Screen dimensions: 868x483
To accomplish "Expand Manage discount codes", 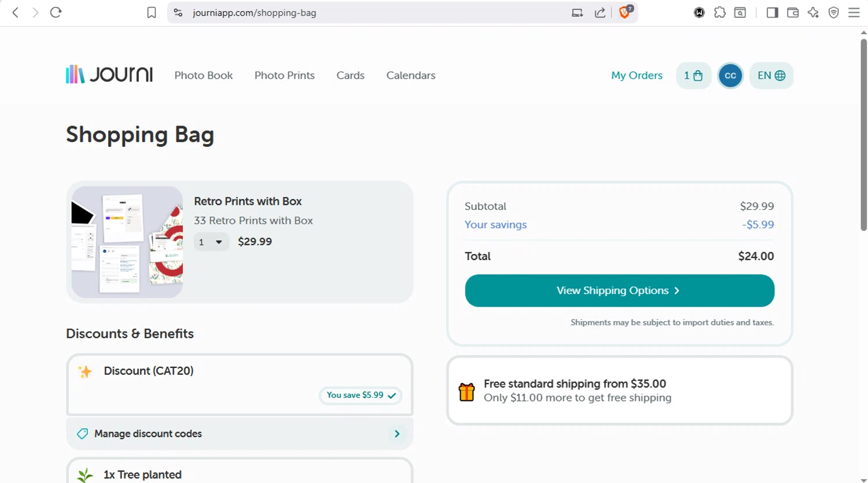I will pyautogui.click(x=240, y=434).
